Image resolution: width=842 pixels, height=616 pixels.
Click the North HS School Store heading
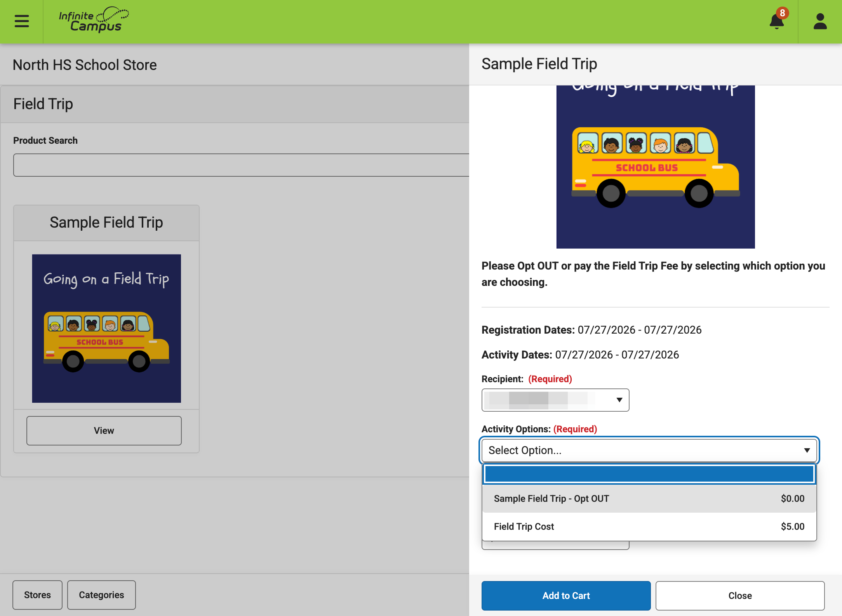click(x=85, y=65)
